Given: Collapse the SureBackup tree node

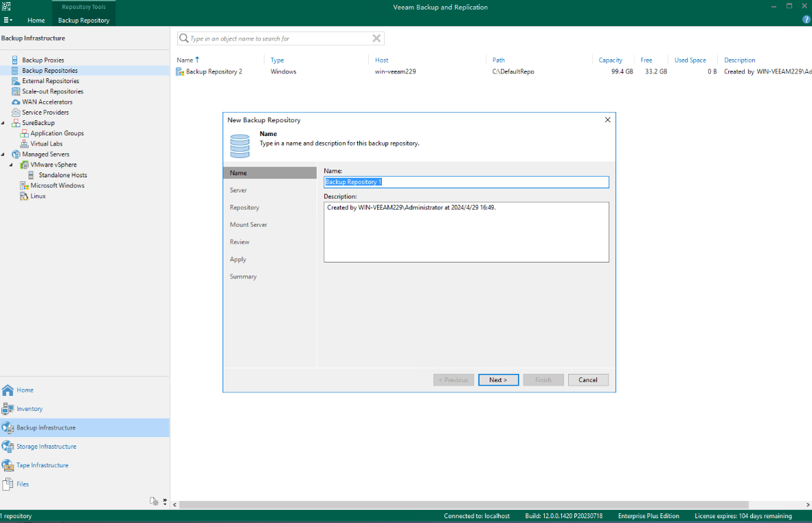Looking at the screenshot, I should pos(3,123).
